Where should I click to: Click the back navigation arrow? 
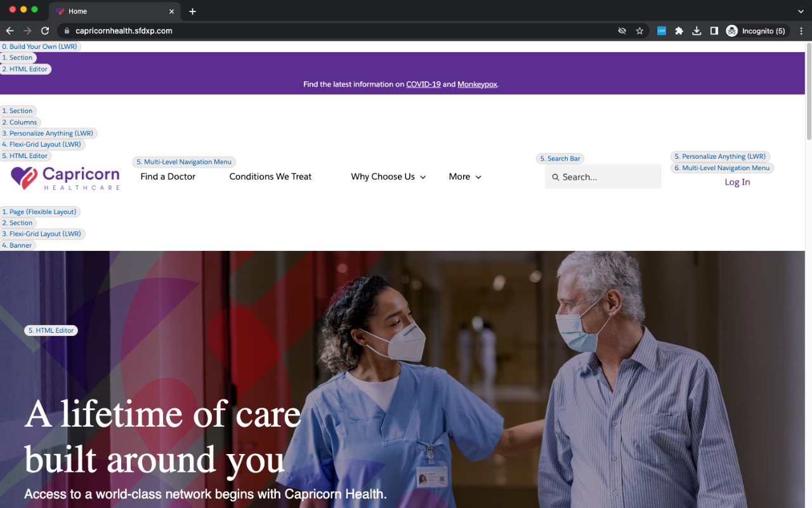click(10, 30)
